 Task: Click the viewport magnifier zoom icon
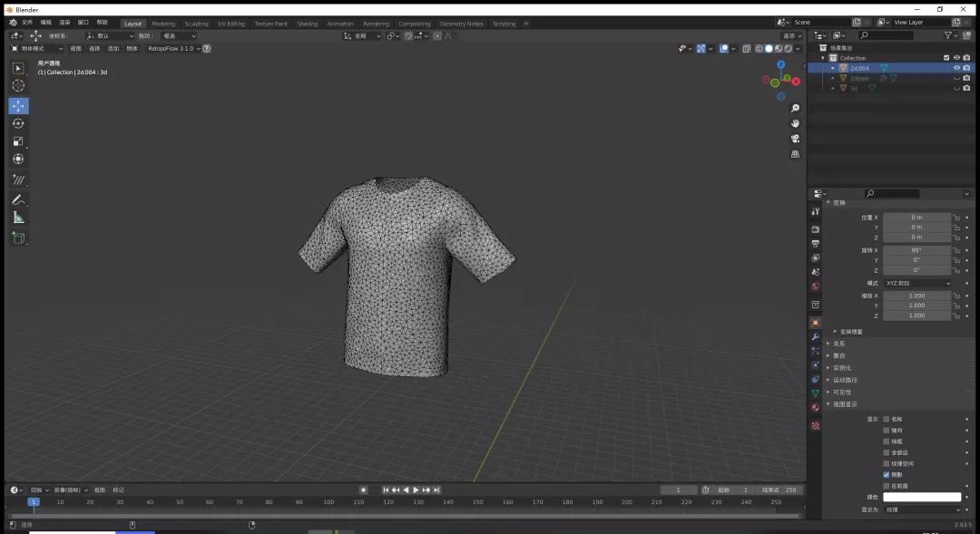tap(796, 108)
